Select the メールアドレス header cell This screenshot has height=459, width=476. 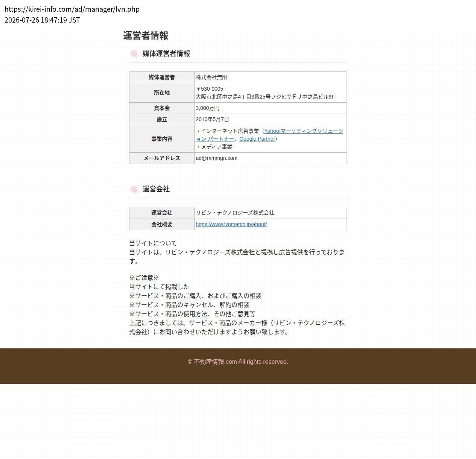(162, 158)
